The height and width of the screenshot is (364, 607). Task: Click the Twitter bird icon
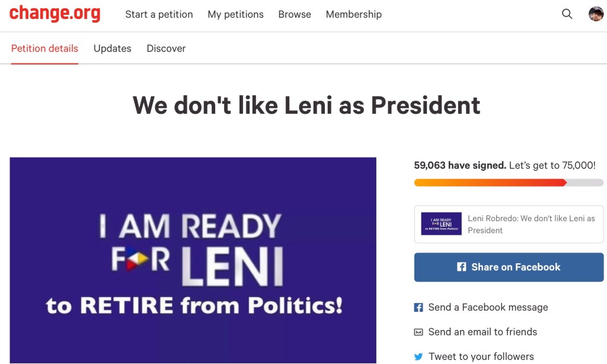tap(418, 357)
